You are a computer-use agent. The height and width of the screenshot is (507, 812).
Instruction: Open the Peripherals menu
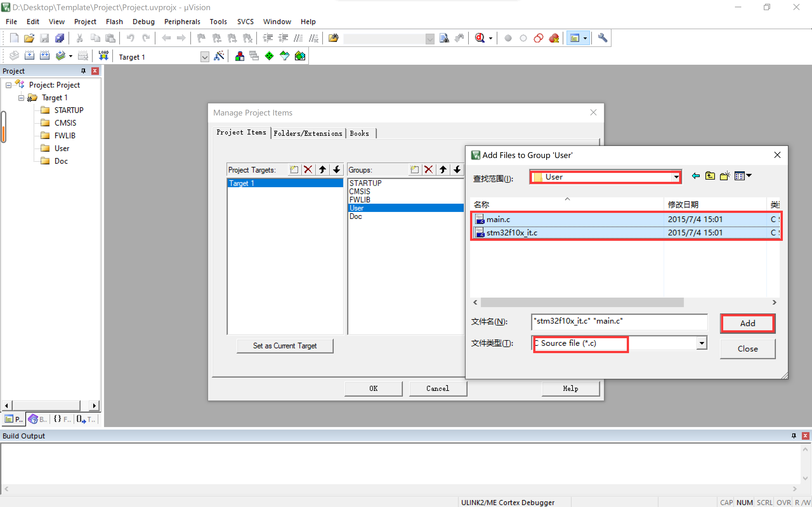click(x=182, y=22)
